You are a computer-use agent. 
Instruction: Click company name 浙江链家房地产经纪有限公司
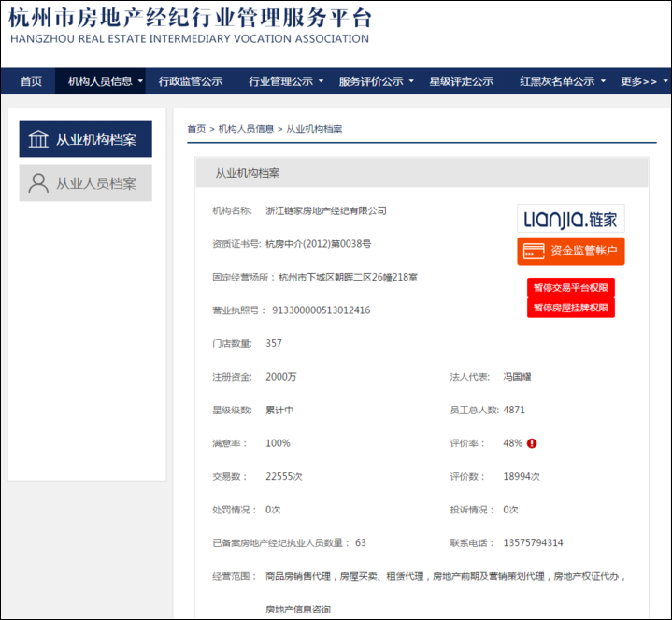click(x=326, y=211)
